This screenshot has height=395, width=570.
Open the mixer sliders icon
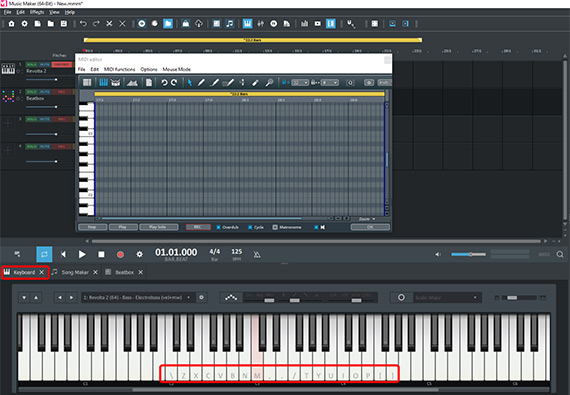(x=261, y=24)
